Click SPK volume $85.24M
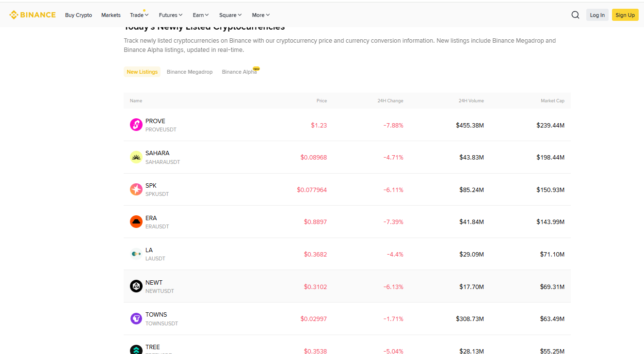 [x=472, y=190]
